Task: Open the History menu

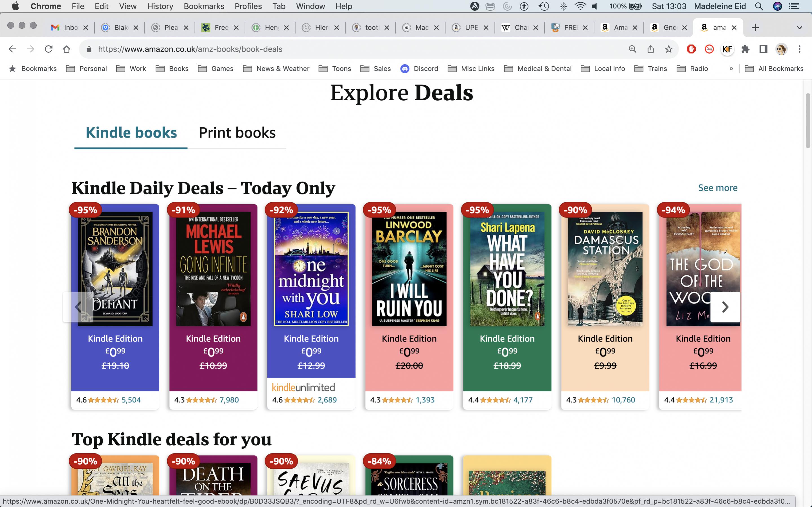Action: click(160, 6)
